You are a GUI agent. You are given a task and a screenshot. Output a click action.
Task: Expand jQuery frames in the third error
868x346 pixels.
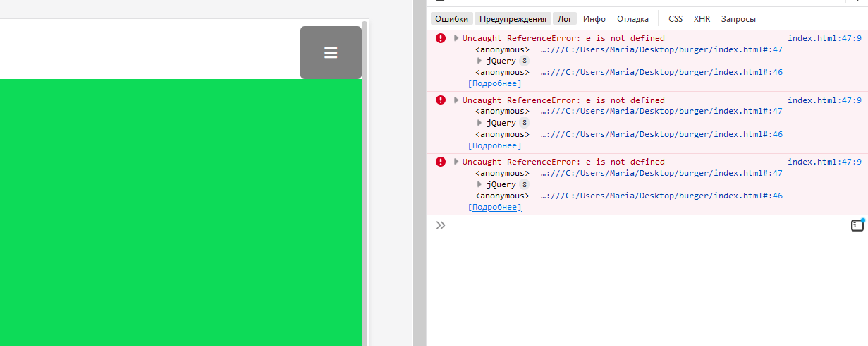479,185
